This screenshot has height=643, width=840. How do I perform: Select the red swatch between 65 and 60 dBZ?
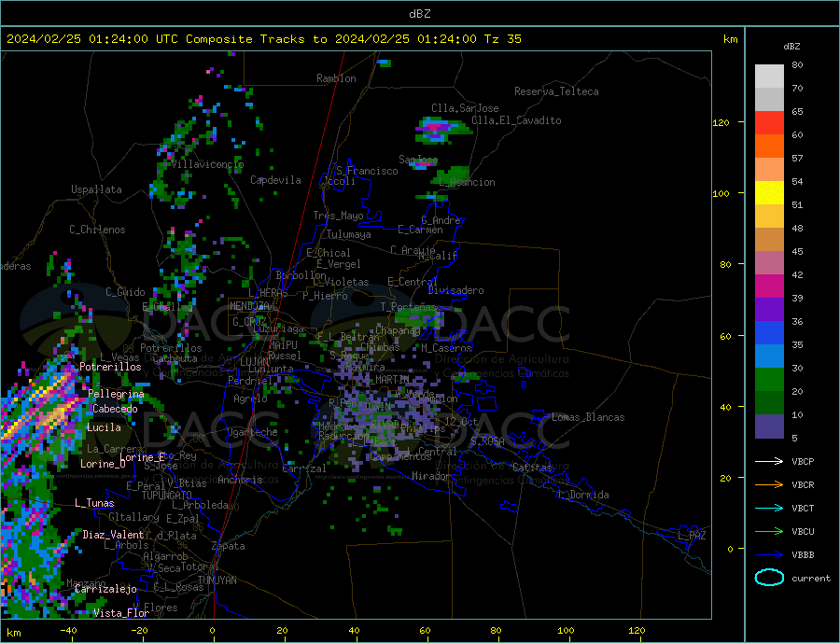(x=769, y=122)
